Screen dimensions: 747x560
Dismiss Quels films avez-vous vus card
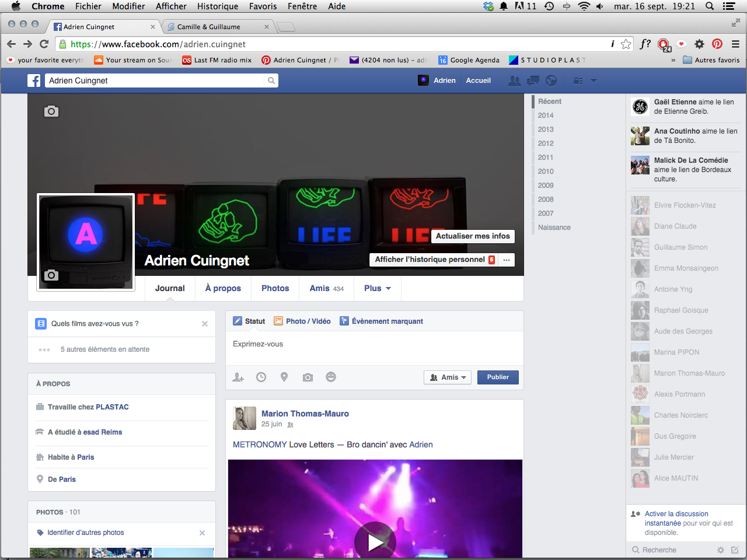205,324
